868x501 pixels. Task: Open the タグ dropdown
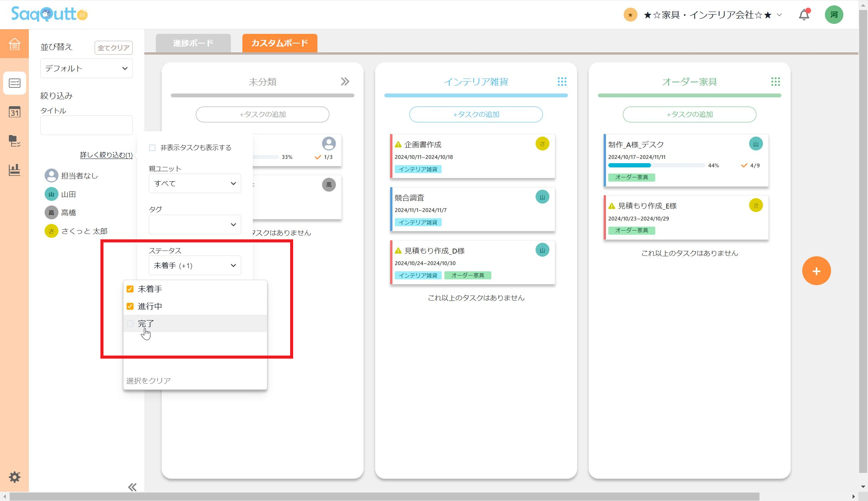194,224
